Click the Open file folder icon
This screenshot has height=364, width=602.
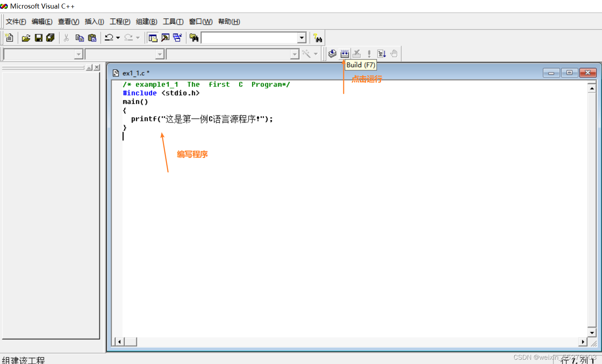26,38
